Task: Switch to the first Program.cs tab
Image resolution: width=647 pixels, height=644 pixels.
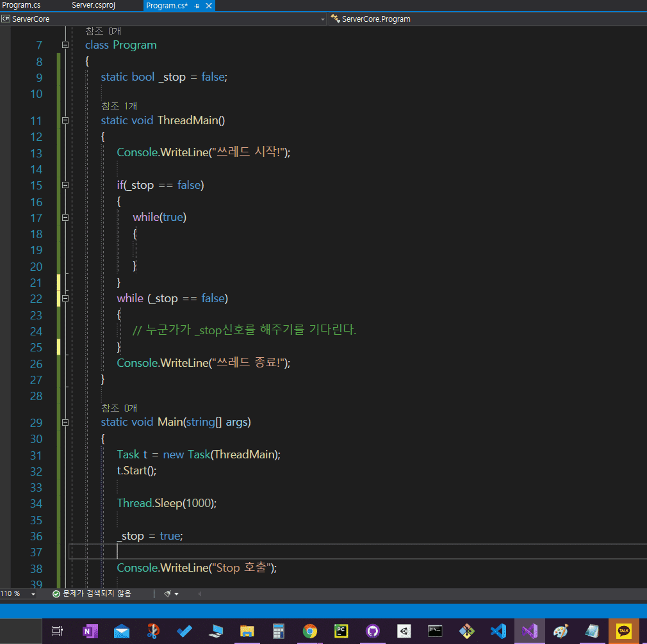Action: (21, 5)
